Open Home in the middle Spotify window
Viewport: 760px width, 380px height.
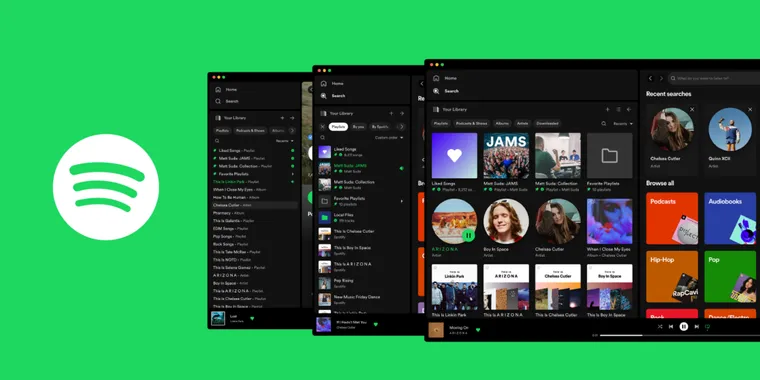pyautogui.click(x=332, y=83)
